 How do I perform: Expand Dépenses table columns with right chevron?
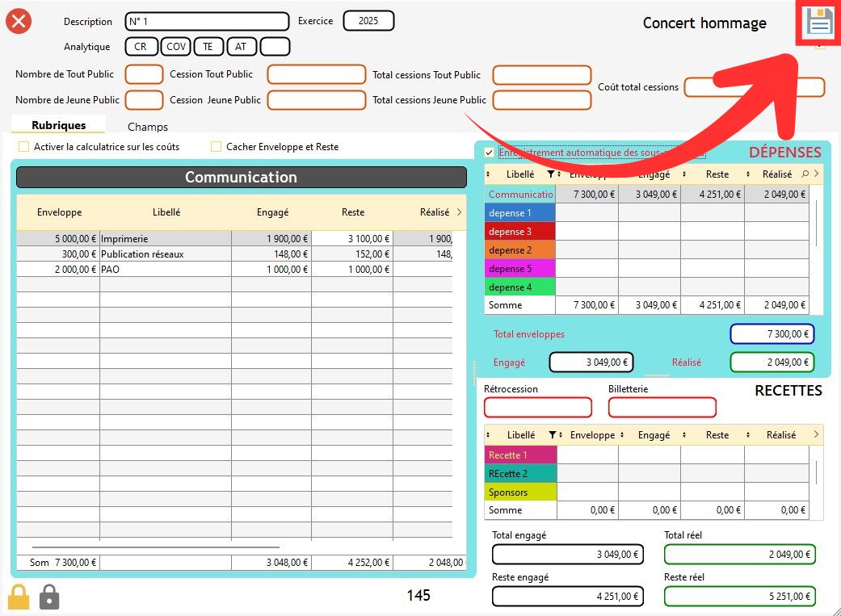[x=816, y=174]
